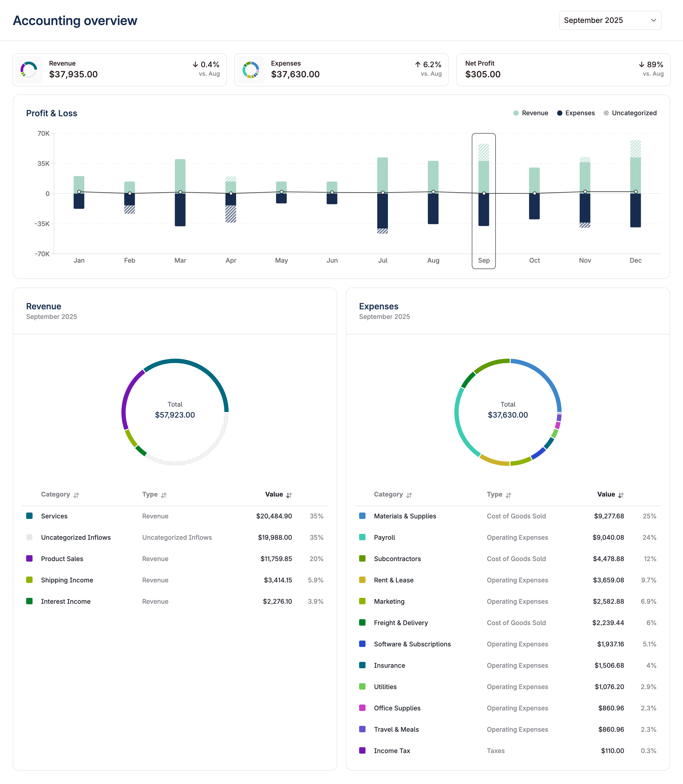Click the $11,759.85 Product Sales value
Screen dimensions: 683x784
(276, 559)
